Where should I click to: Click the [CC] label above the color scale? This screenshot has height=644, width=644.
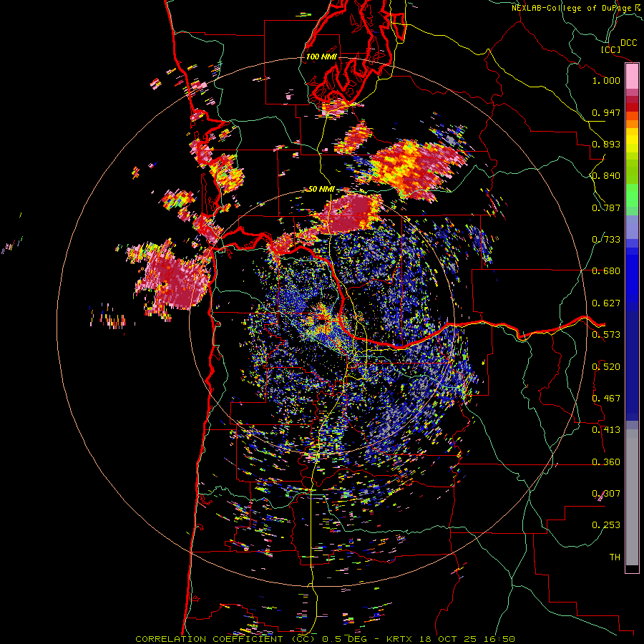pyautogui.click(x=610, y=49)
